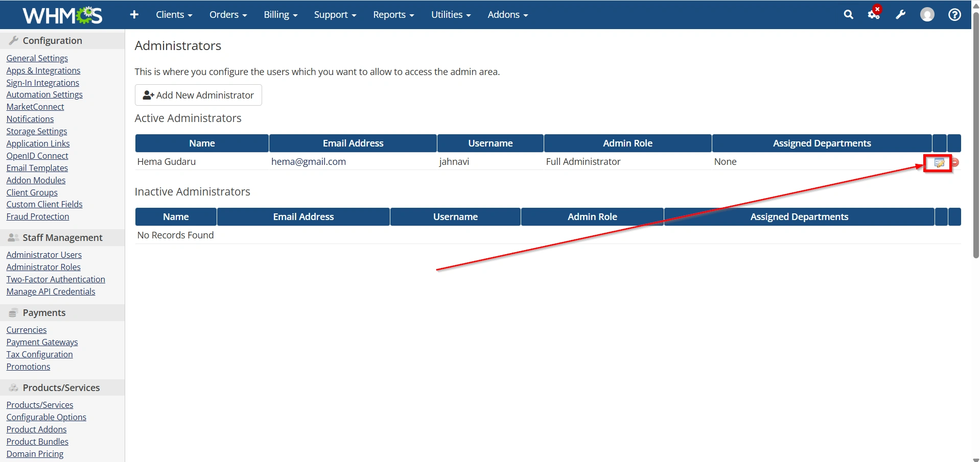Screen dimensions: 980x462
Task: Open the admin profile avatar menu
Action: 927,15
